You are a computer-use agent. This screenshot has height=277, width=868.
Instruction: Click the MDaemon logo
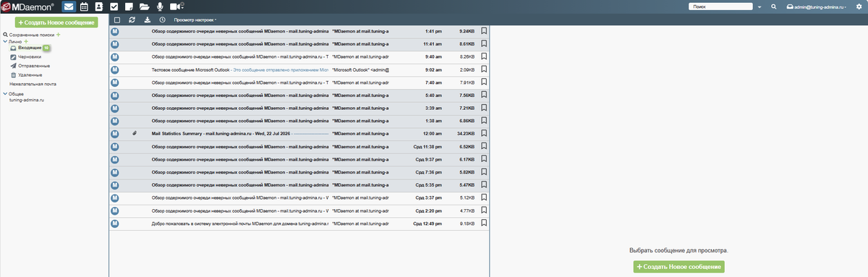point(28,7)
